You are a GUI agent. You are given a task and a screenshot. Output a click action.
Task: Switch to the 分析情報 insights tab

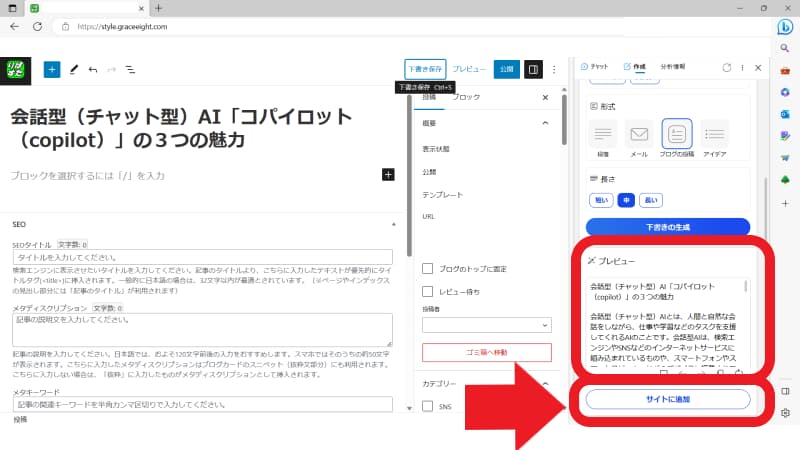[x=672, y=67]
